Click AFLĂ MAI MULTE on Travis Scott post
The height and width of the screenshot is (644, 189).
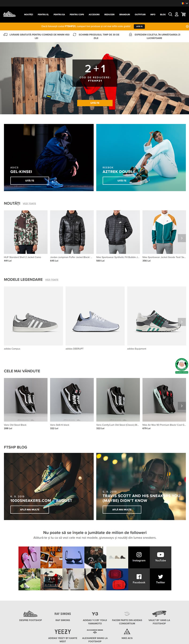(122, 509)
